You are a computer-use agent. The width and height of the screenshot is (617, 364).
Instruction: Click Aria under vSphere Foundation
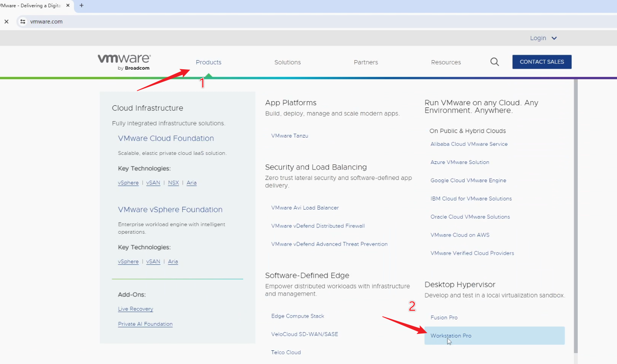pos(173,261)
